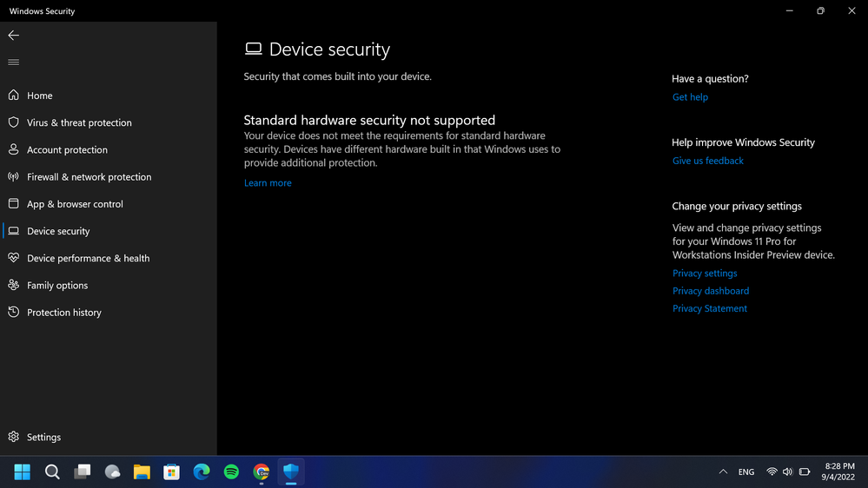Click the Device security laptop icon in sidebar
This screenshot has height=488, width=868.
tap(14, 231)
